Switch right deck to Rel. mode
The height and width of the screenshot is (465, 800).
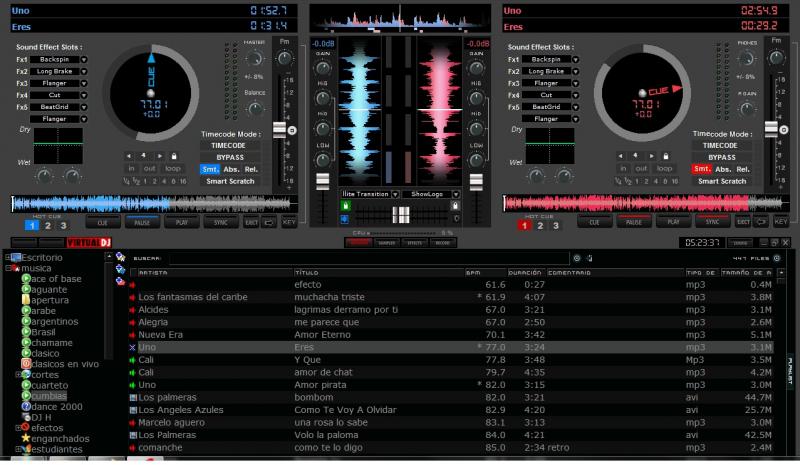(x=743, y=169)
